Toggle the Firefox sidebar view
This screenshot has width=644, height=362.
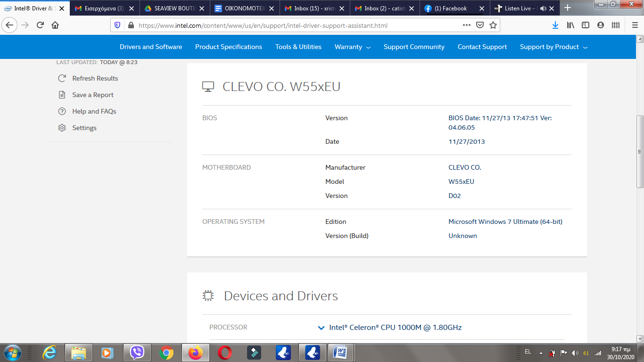tap(586, 25)
